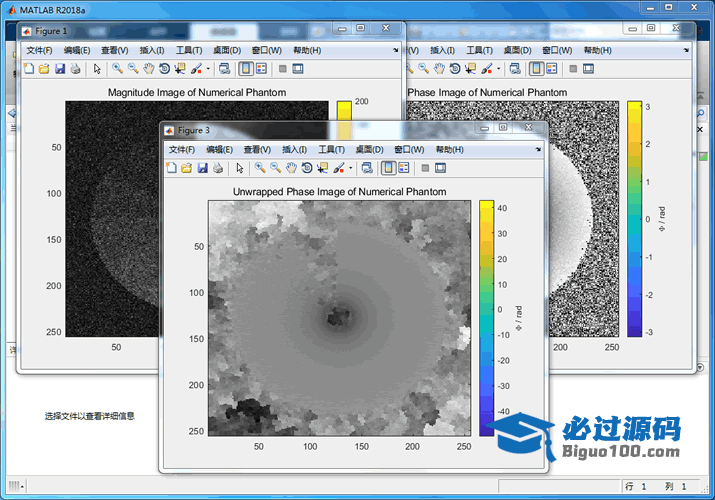Image resolution: width=715 pixels, height=500 pixels.
Task: Expand Brush color dropdown in Figure 1 toolbar
Action: pos(208,69)
